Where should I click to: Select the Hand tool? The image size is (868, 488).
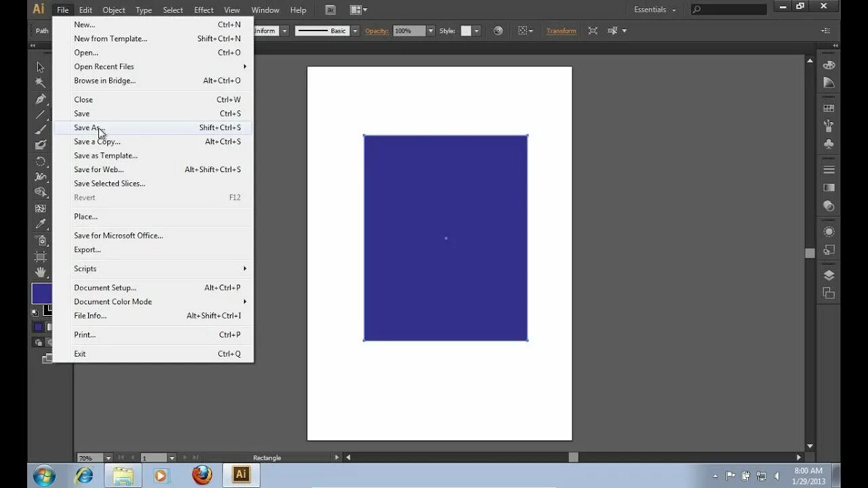click(41, 272)
